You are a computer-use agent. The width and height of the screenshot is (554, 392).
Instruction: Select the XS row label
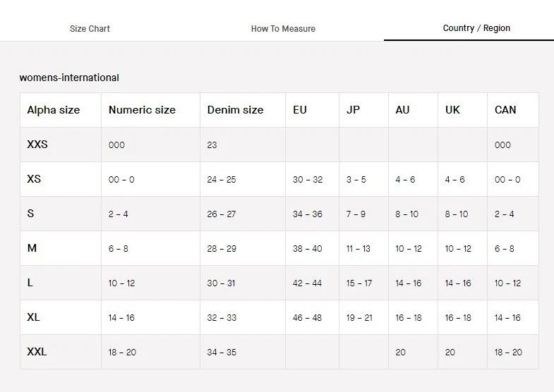tap(34, 179)
